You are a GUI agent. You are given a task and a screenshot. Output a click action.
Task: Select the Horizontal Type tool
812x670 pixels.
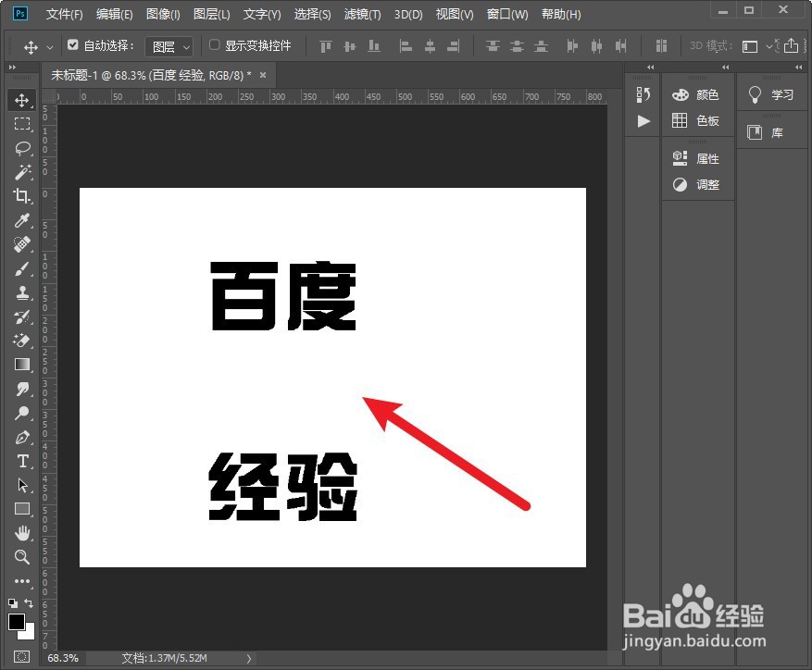pyautogui.click(x=21, y=461)
